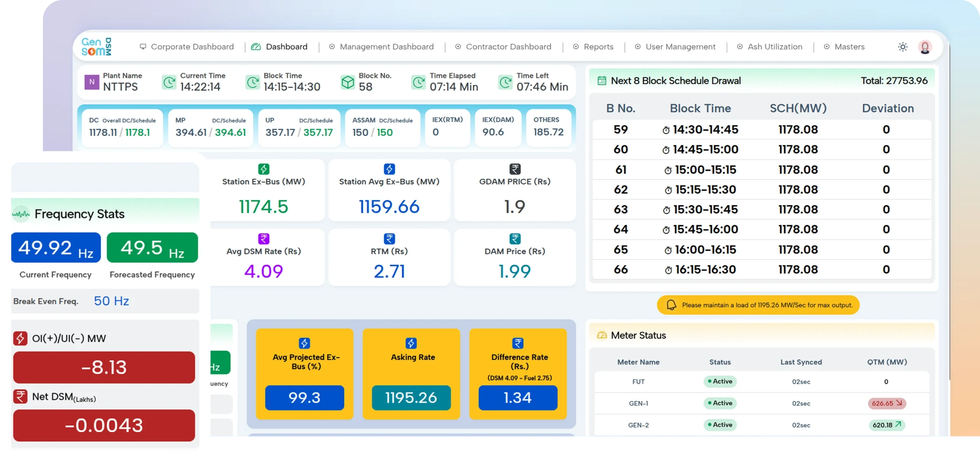Click the Frequency Stats waveform icon
Image resolution: width=980 pixels, height=468 pixels.
point(21,214)
